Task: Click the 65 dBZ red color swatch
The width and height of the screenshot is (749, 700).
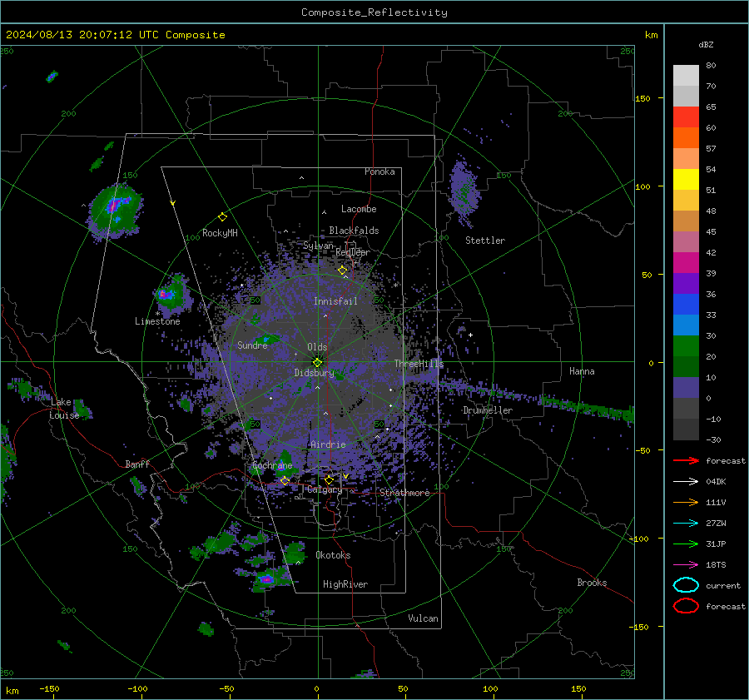Action: (686, 117)
